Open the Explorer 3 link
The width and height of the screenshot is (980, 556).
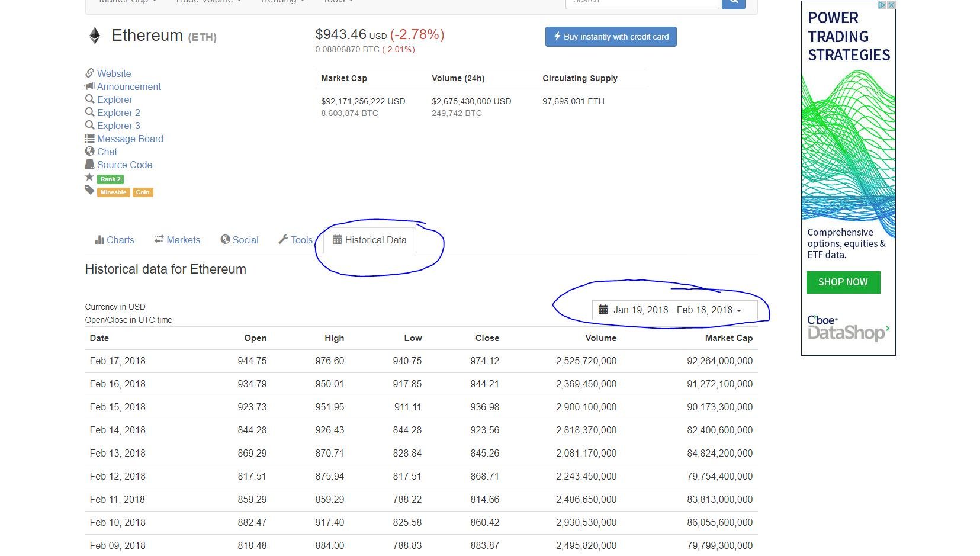coord(118,126)
